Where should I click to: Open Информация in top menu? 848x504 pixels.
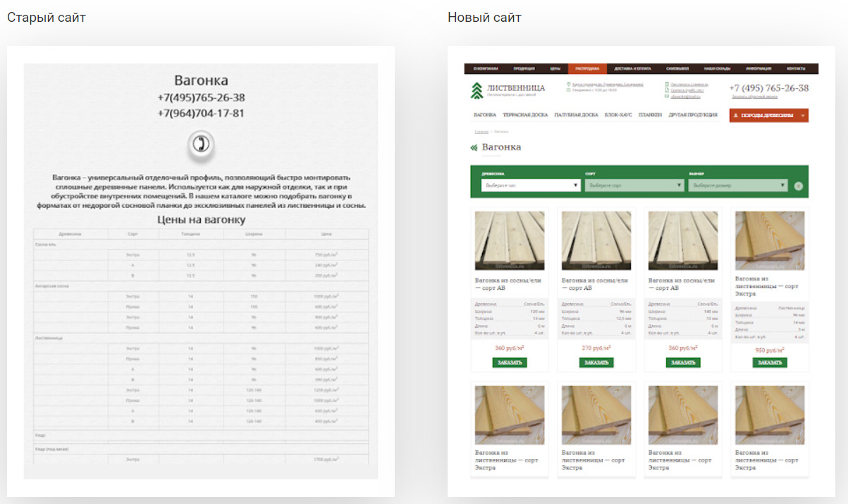coord(758,68)
